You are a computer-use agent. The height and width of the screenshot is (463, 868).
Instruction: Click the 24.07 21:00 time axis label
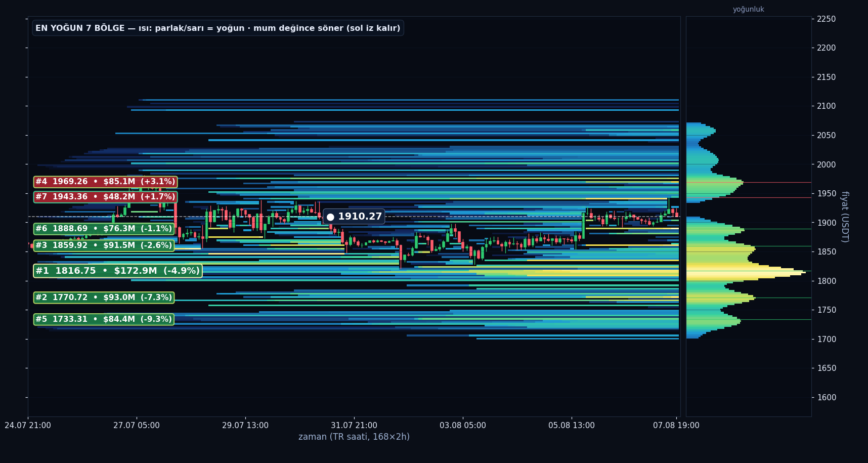pyautogui.click(x=28, y=426)
